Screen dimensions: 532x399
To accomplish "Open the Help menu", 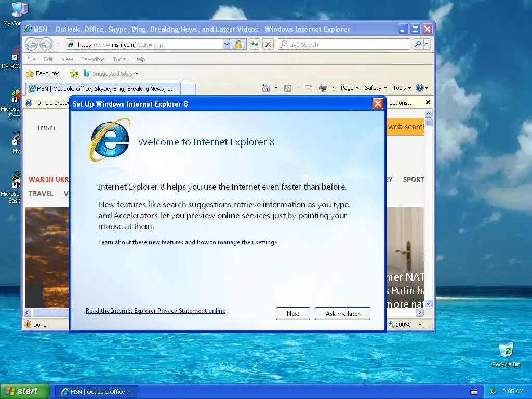I will (x=139, y=59).
